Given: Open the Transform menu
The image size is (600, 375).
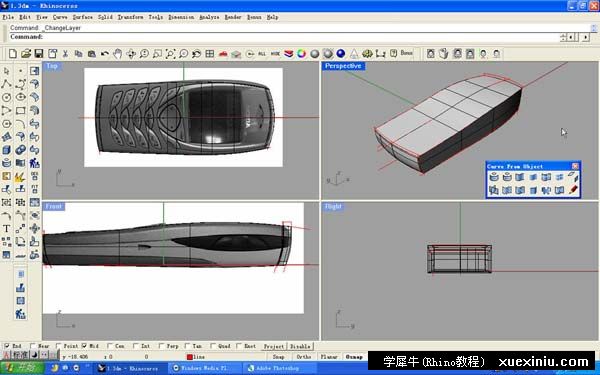Looking at the screenshot, I should [130, 17].
